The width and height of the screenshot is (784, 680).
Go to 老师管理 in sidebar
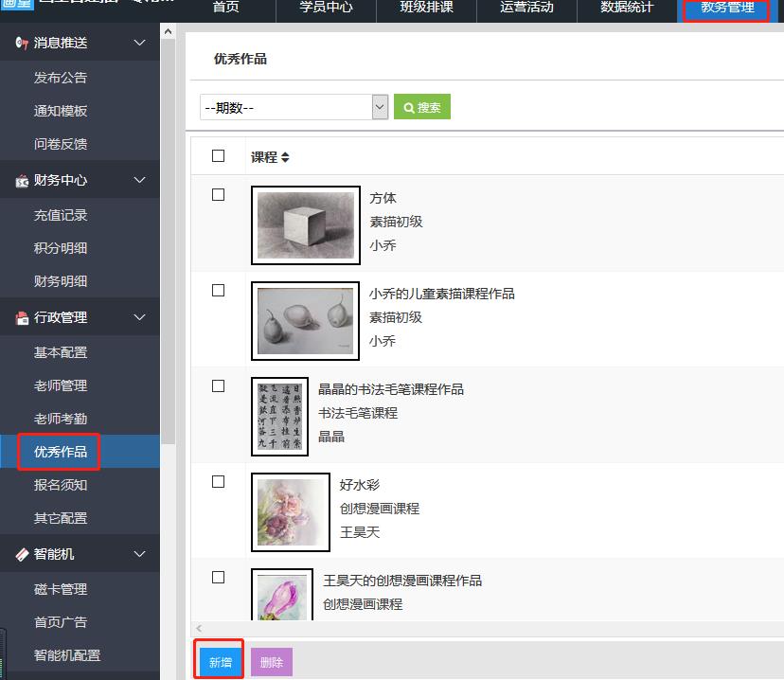pyautogui.click(x=61, y=385)
